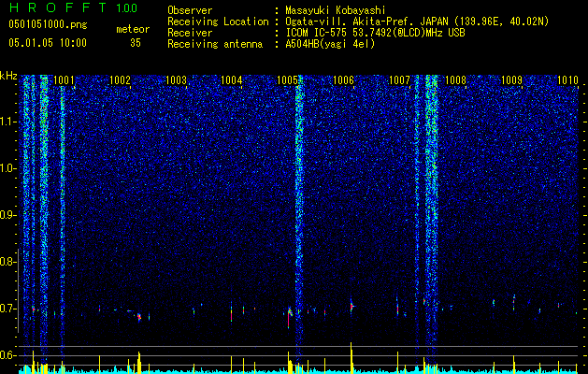Click the HROFFT 1.0.0 title text
Screen dimensions: 588x374
click(73, 7)
